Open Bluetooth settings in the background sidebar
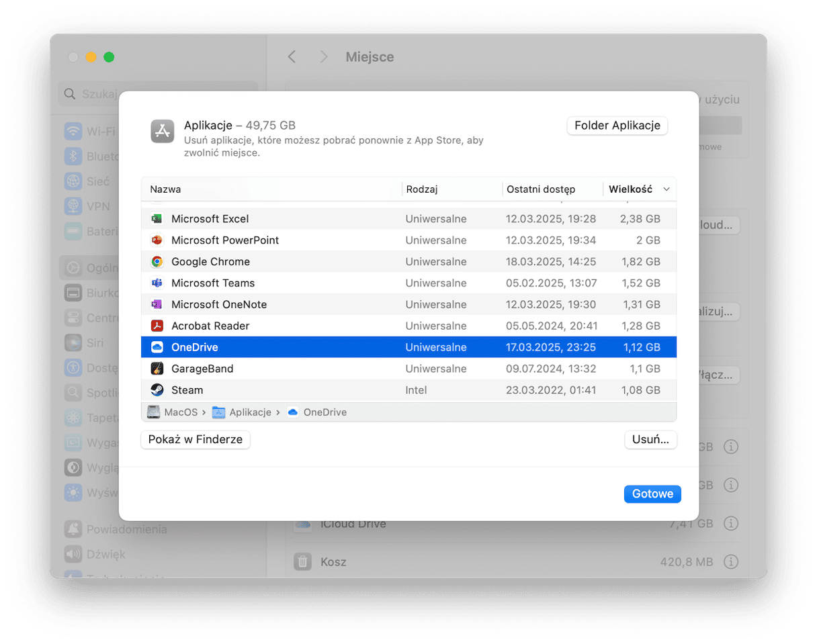 91,156
